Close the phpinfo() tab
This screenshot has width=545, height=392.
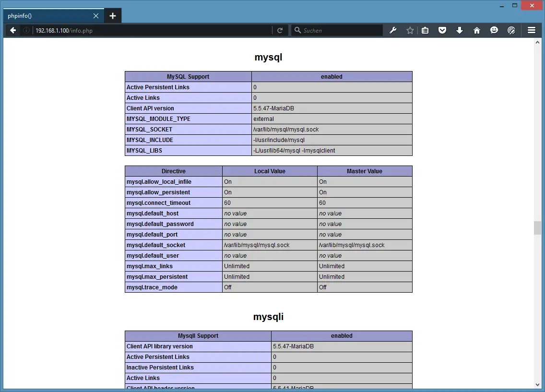[x=96, y=16]
